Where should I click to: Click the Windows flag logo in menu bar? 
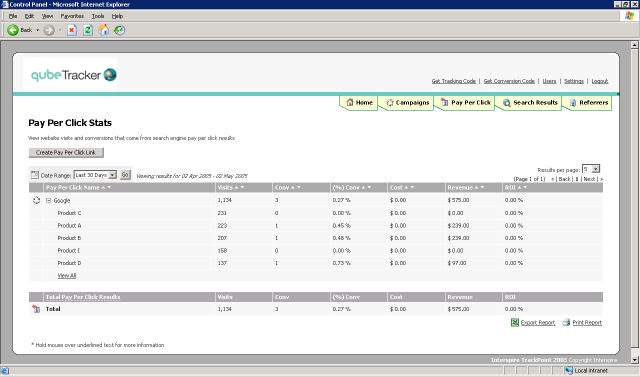(x=629, y=16)
